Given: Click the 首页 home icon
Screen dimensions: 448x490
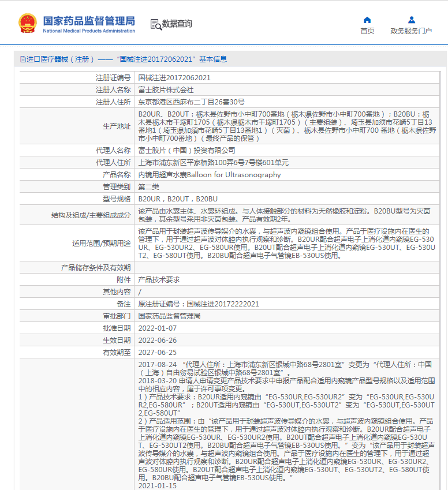Looking at the screenshot, I should click(x=367, y=20).
